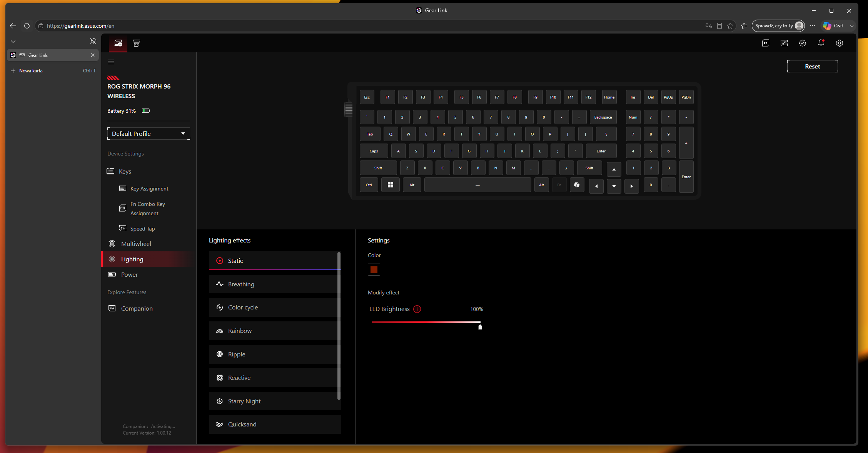Add page to favorites with star icon
Image resolution: width=868 pixels, height=453 pixels.
pyautogui.click(x=730, y=26)
